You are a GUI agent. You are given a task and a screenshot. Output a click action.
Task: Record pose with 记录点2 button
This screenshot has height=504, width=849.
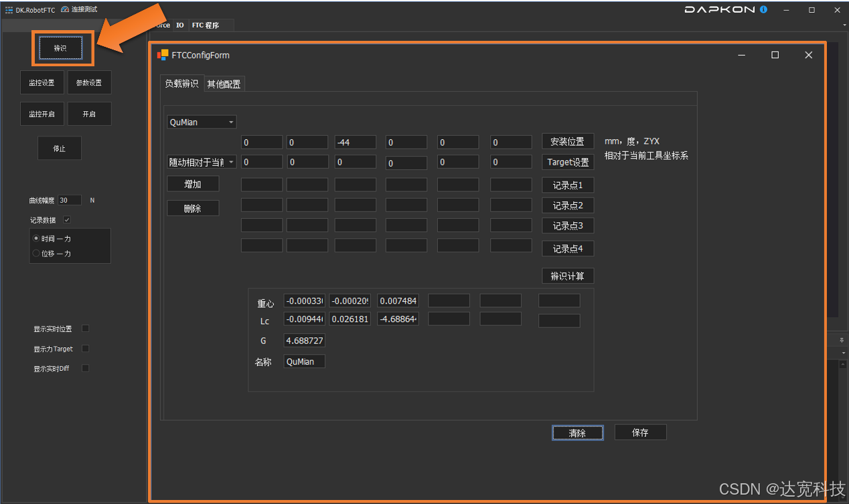[x=568, y=205]
